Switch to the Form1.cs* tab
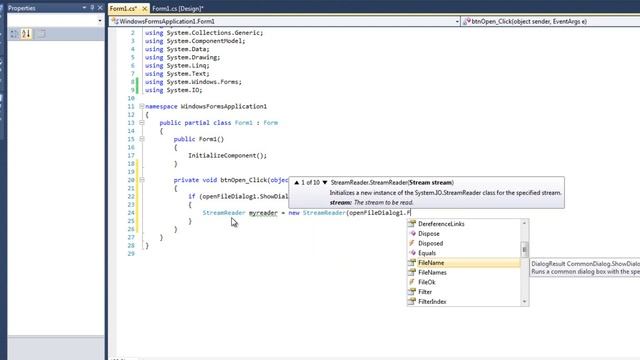Screen dimensions: 640x360 point(123,8)
